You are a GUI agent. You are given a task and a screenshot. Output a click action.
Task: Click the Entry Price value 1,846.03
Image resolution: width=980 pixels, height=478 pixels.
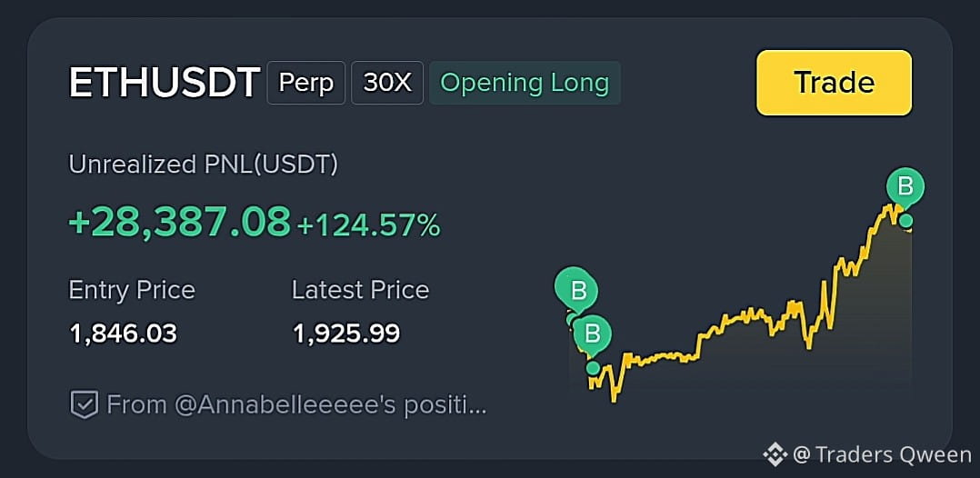[123, 334]
